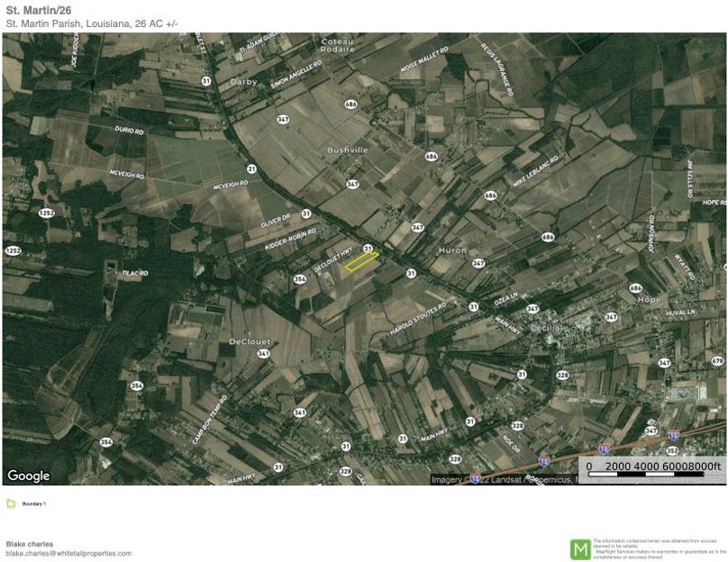Click the blake.charles@whitetailproperties.com email link
Image resolution: width=728 pixels, height=562 pixels.
[x=68, y=553]
